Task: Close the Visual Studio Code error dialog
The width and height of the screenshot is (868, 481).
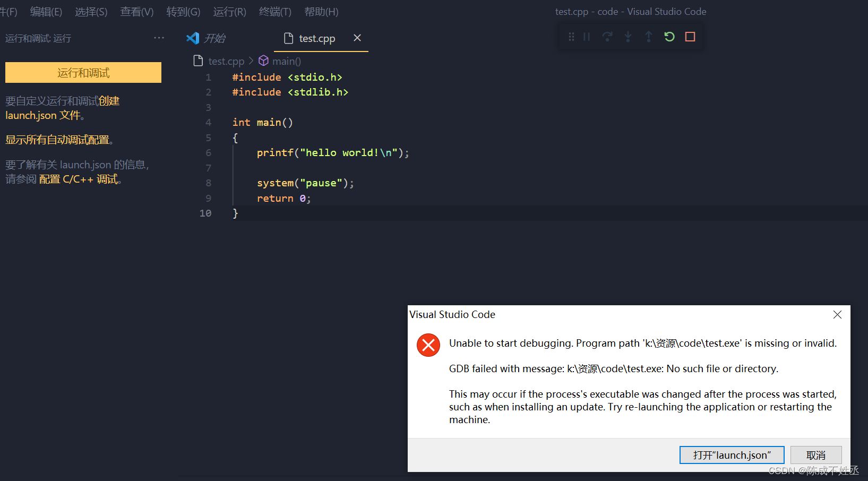Action: [837, 314]
